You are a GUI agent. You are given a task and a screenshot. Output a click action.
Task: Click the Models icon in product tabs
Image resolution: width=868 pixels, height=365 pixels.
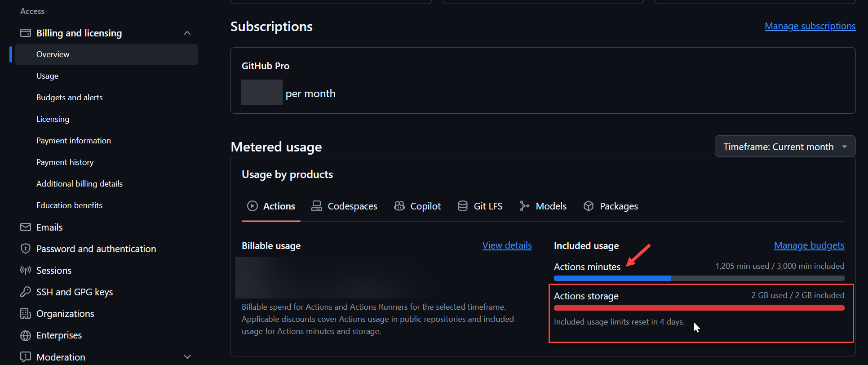524,206
